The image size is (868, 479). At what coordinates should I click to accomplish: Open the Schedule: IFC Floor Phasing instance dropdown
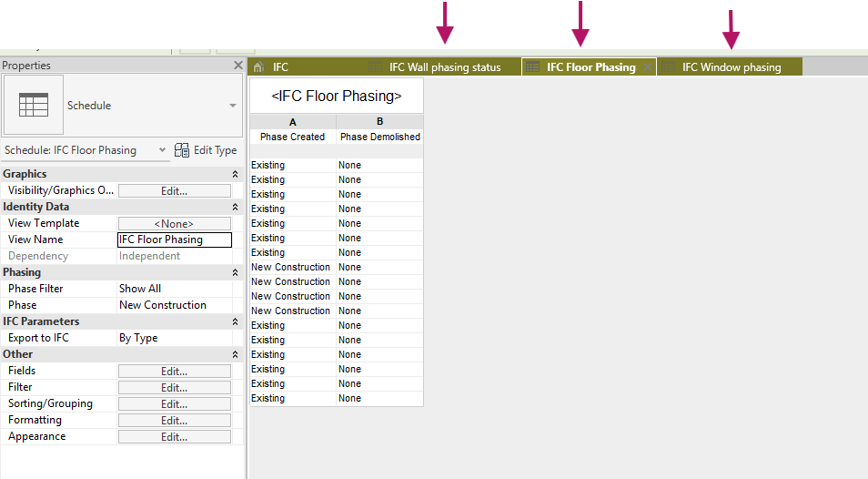pyautogui.click(x=162, y=150)
